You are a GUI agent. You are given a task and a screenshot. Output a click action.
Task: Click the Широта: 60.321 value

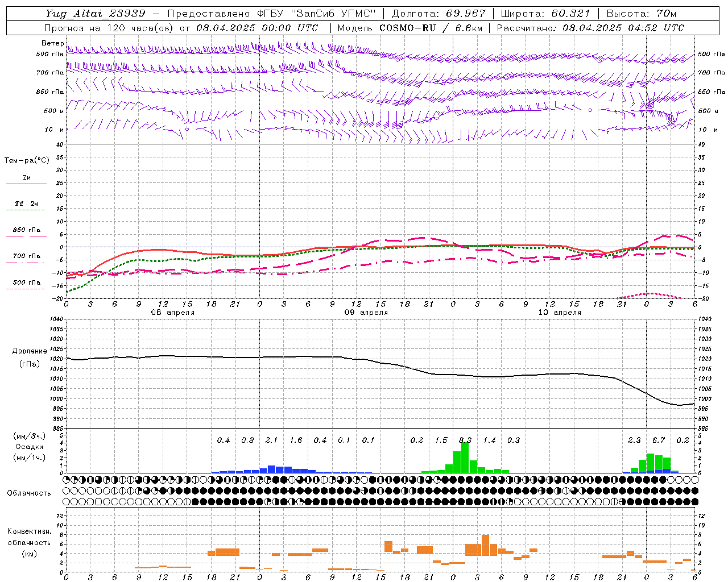(x=545, y=14)
